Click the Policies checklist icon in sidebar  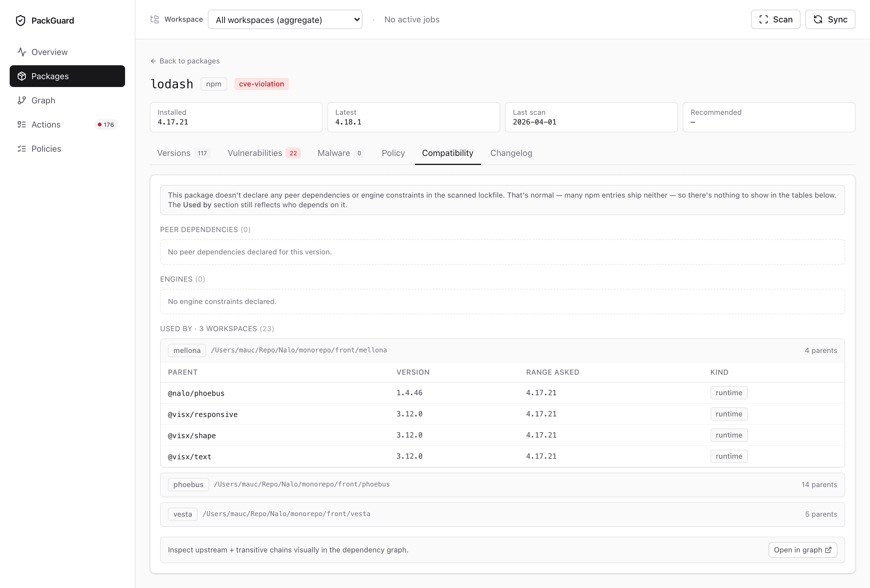click(22, 149)
